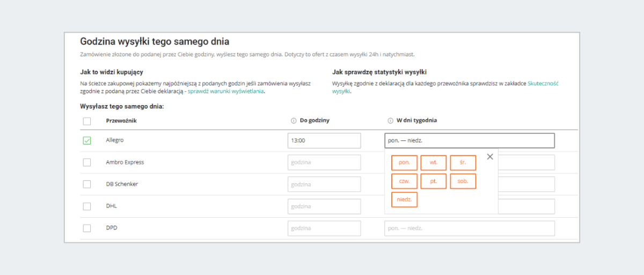Close the weekday picker popup
This screenshot has height=275, width=644.
pyautogui.click(x=489, y=157)
